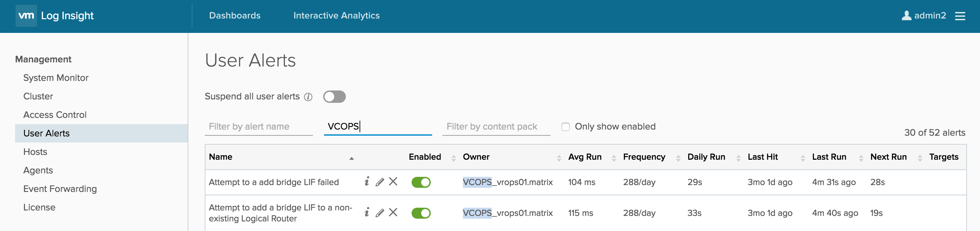This screenshot has height=231, width=980.
Task: Toggle the Suspend all user alerts switch
Action: (334, 97)
